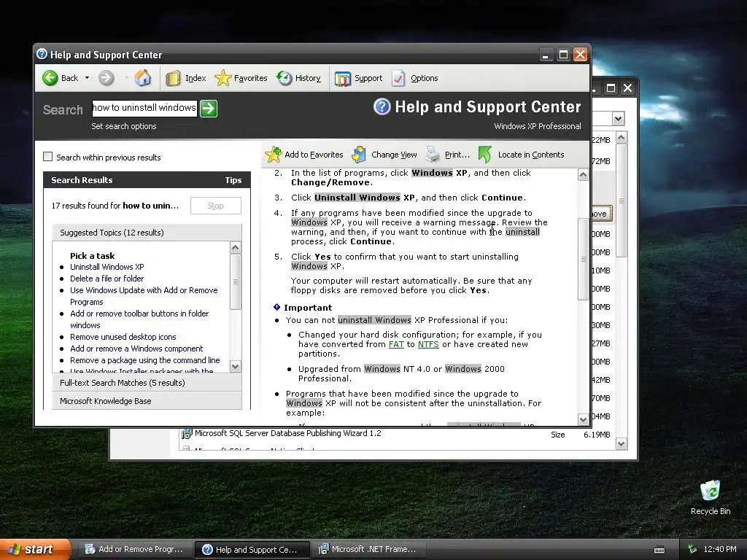747x560 pixels.
Task: Go to Help home page icon
Action: [142, 77]
